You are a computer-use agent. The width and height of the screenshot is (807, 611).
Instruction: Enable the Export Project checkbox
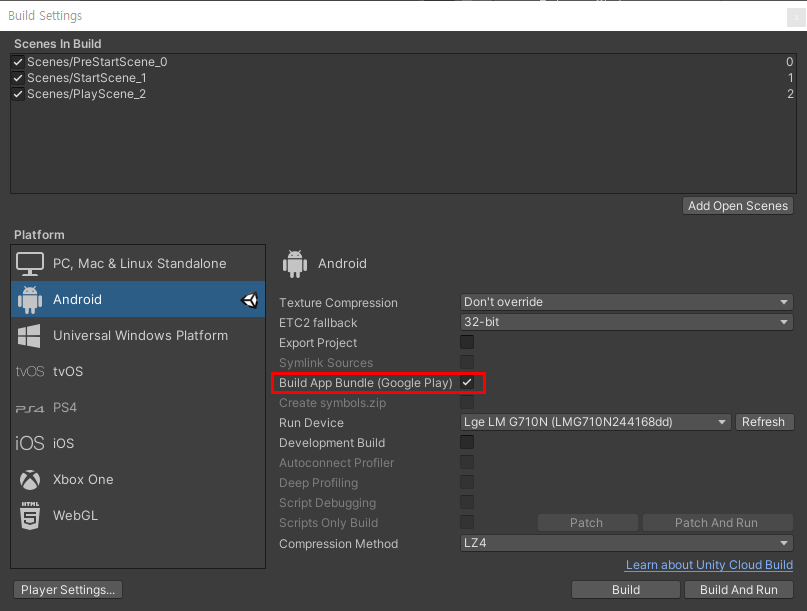pyautogui.click(x=467, y=342)
